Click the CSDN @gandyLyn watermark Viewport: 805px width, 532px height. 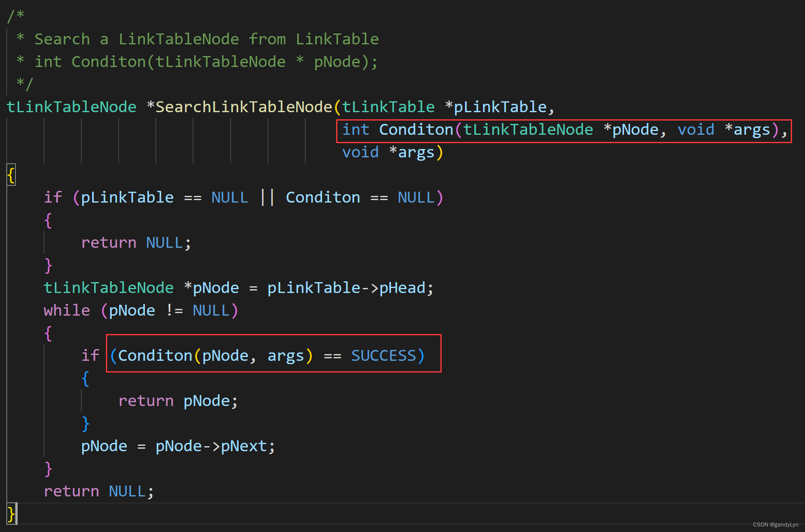[775, 524]
